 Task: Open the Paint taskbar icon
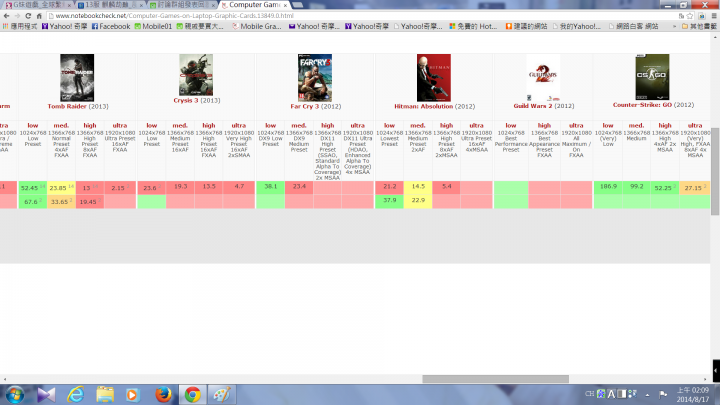(x=222, y=394)
